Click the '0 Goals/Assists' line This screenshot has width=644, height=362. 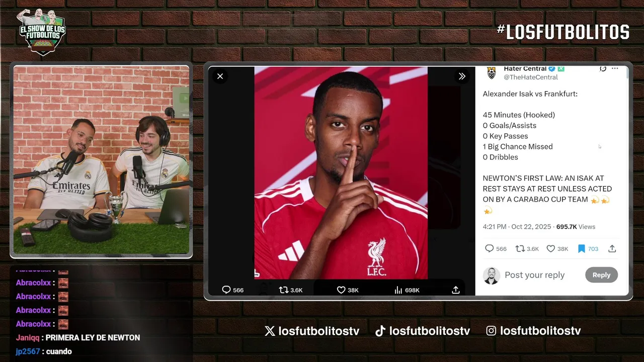tap(509, 126)
